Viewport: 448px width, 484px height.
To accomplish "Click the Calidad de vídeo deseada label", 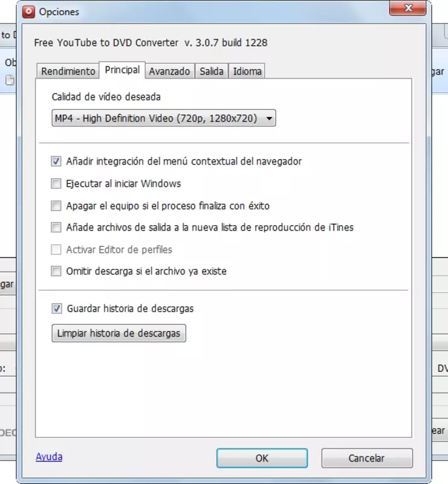I will coord(106,97).
